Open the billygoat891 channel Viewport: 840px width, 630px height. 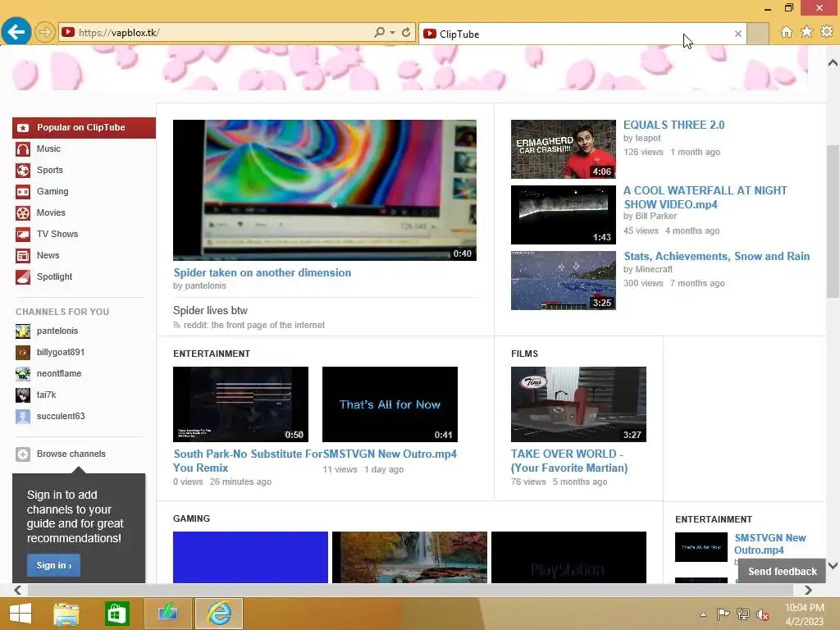point(61,352)
